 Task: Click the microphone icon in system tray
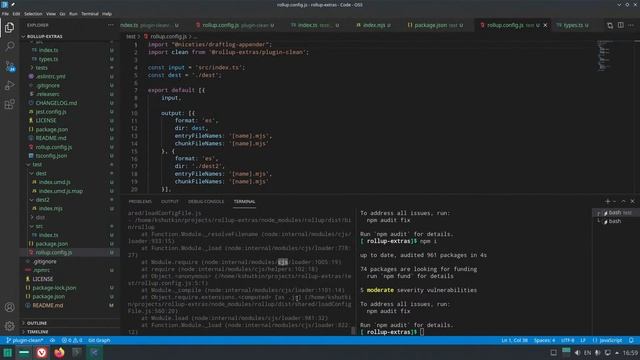click(598, 353)
